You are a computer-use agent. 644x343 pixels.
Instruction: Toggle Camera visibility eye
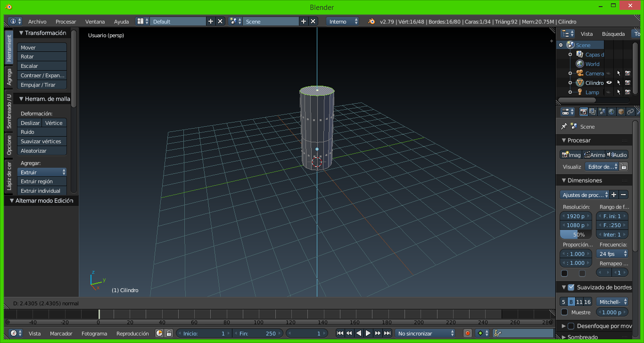click(x=609, y=73)
